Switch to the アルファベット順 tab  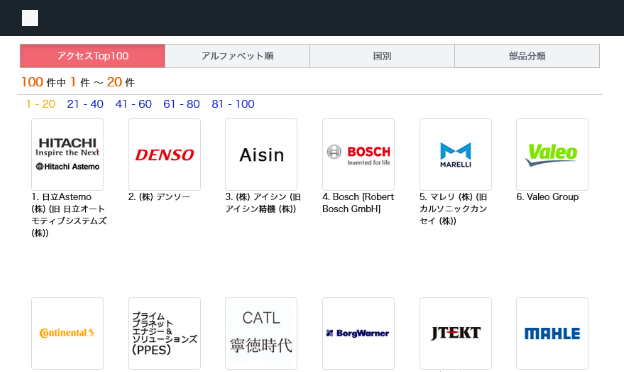(237, 56)
